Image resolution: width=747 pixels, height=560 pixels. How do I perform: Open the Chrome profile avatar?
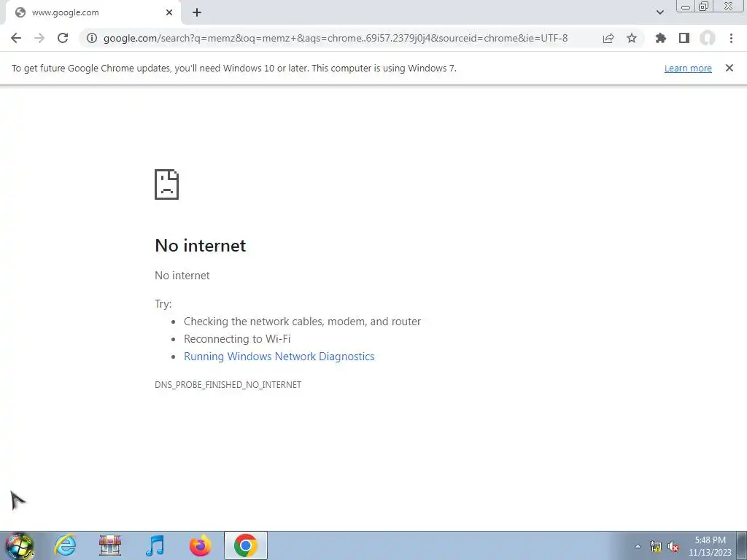coord(708,38)
